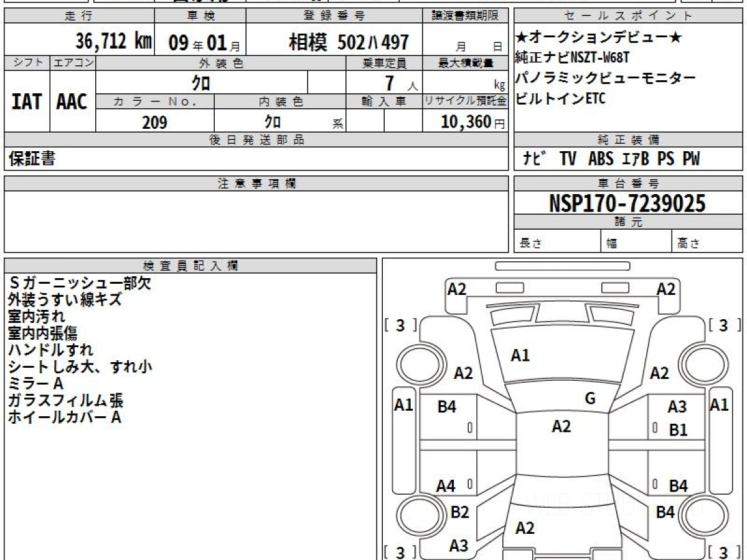Click the 注意事項欄 header
The image size is (747, 560).
[256, 184]
